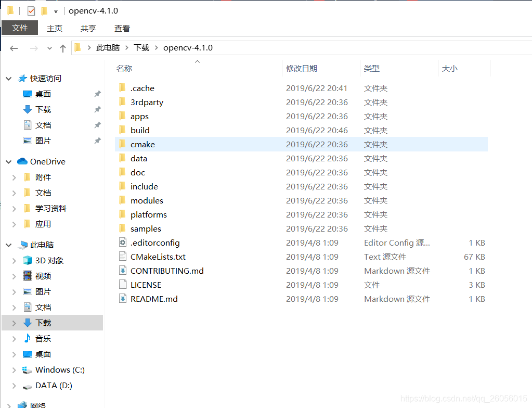Select the .cache folder icon

[x=123, y=88]
